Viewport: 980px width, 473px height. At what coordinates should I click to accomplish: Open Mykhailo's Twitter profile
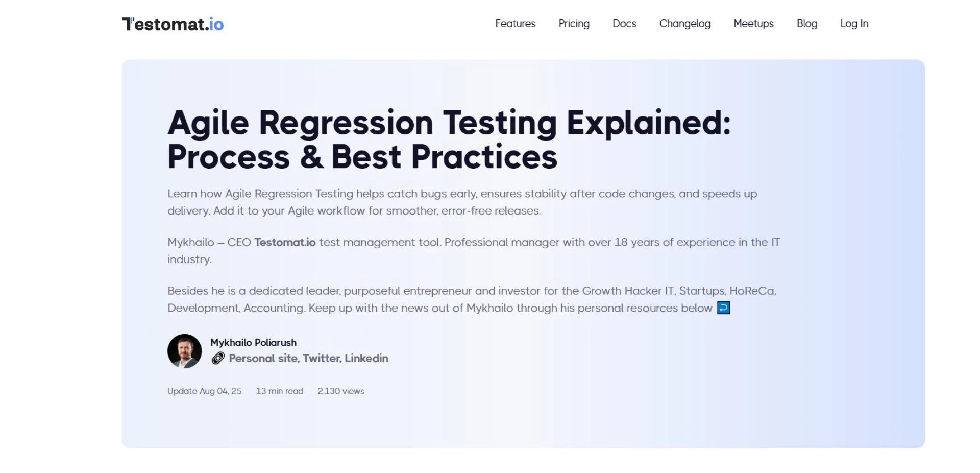point(321,358)
